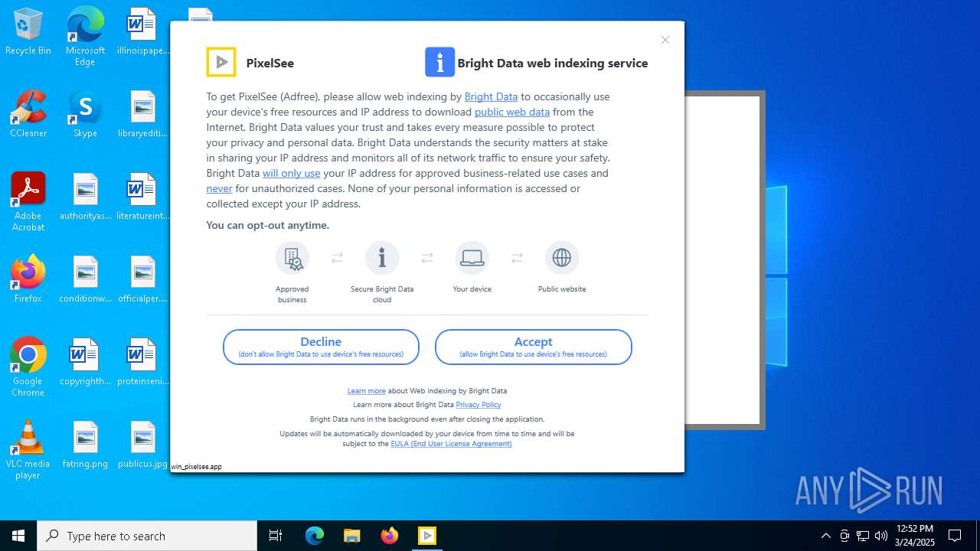Select VLC media player desktop icon
The width and height of the screenshot is (980, 551).
[28, 450]
